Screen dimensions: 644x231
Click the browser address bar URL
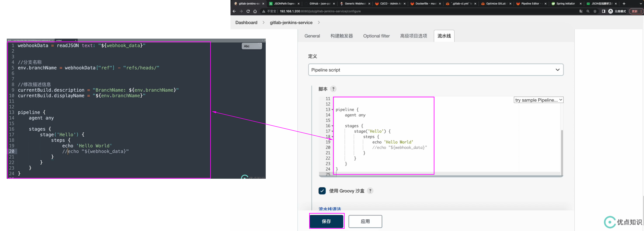(320, 11)
